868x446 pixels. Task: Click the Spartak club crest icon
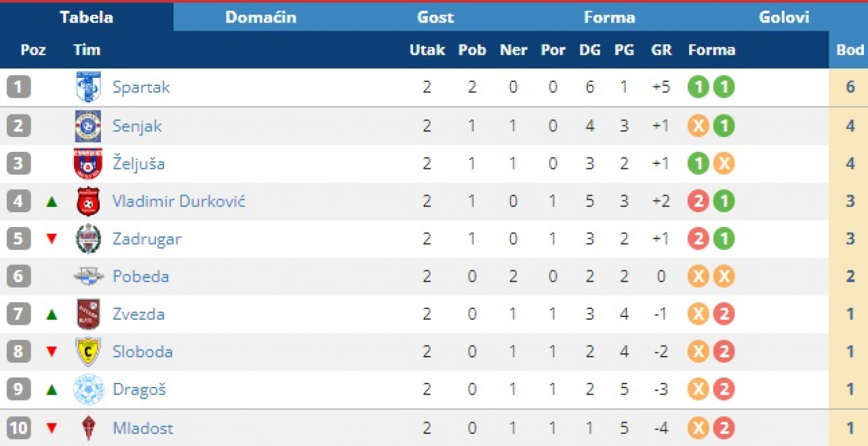click(x=88, y=87)
